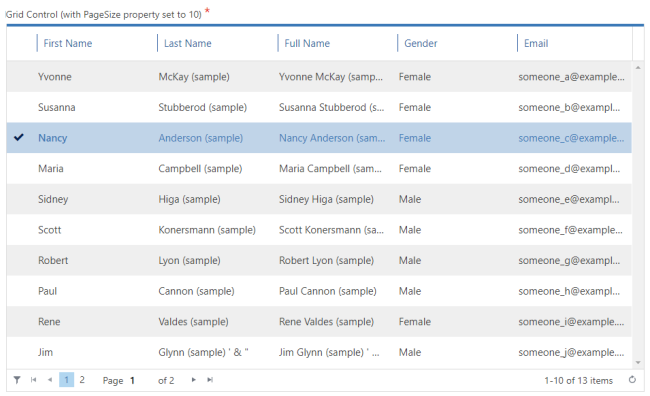Go to the first page arrow

pos(34,380)
